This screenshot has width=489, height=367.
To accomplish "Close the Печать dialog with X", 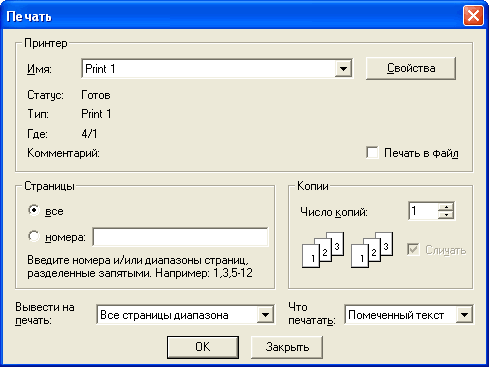I will click(473, 15).
